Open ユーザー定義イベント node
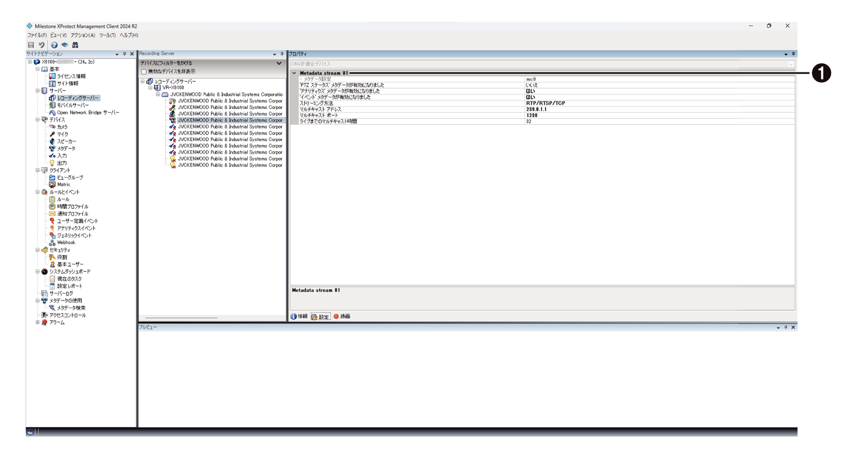Viewport: 868px width, 458px height. (x=78, y=221)
